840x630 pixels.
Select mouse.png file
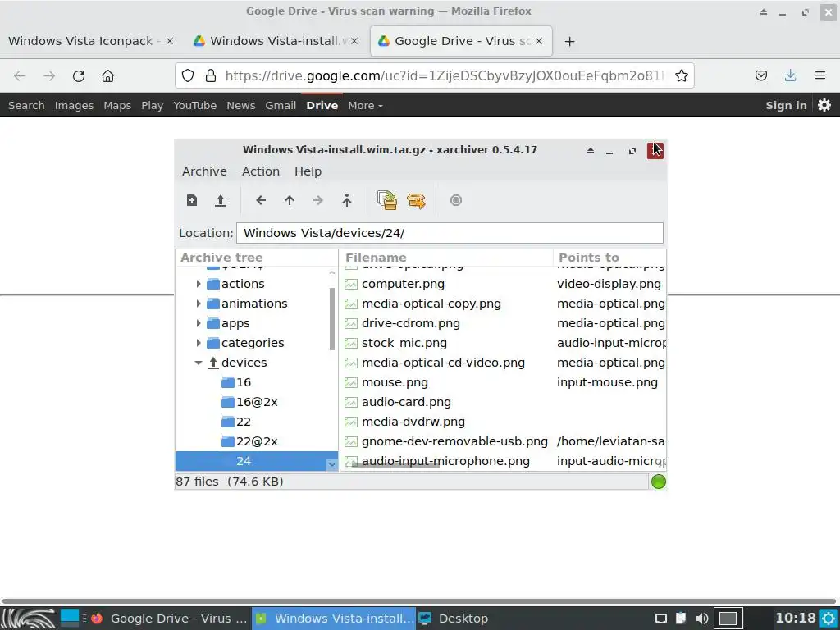[395, 382]
